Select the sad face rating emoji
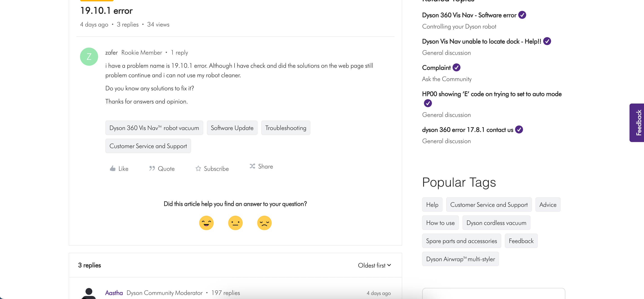The height and width of the screenshot is (299, 644). click(264, 223)
